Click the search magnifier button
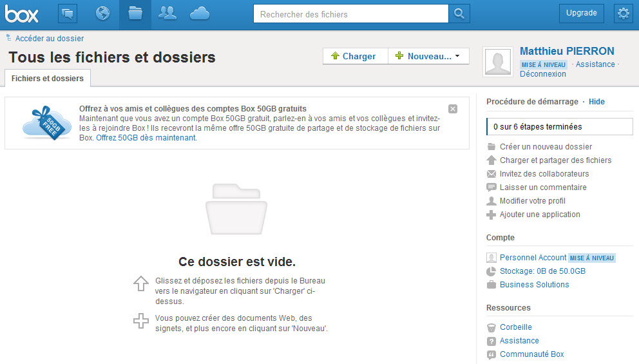 (459, 14)
